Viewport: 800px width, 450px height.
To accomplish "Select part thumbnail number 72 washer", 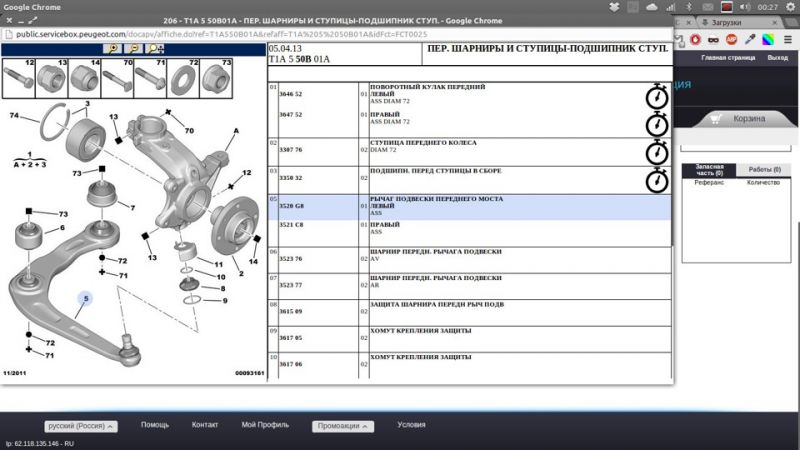I will pos(183,78).
